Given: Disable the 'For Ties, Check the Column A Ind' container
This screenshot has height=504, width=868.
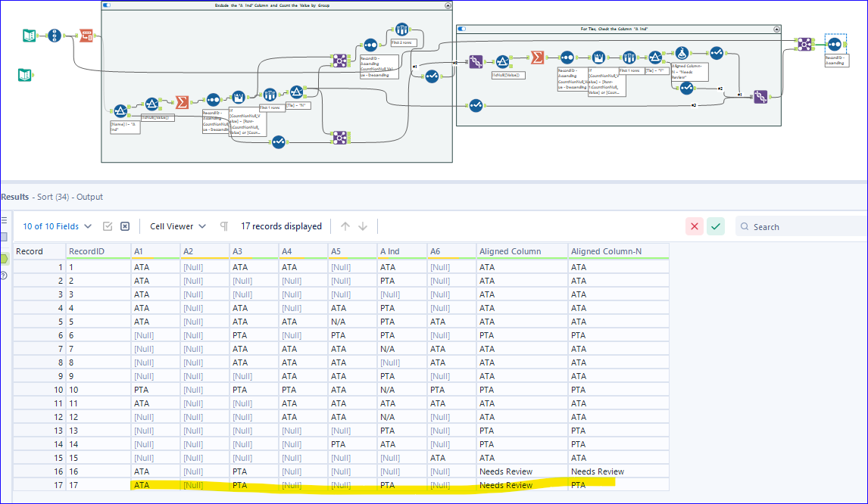Looking at the screenshot, I should (x=463, y=29).
